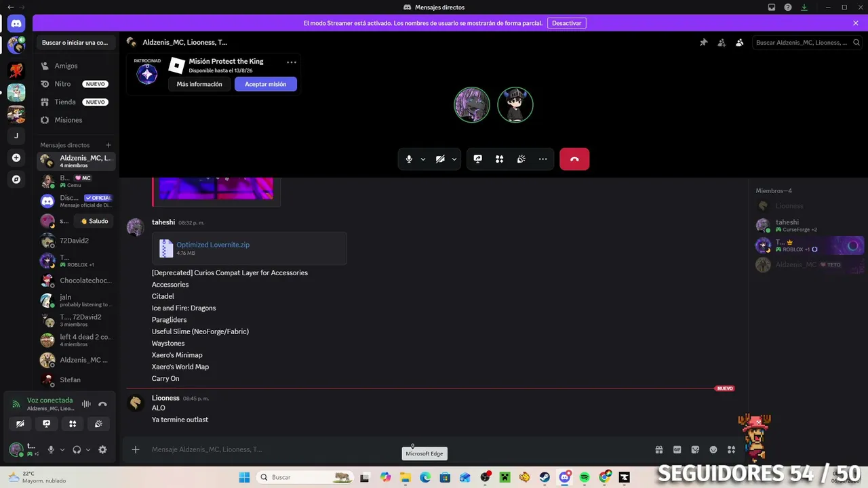Screen dimensions: 868x488
Task: Open DM with 72David2
Action: 76,241
